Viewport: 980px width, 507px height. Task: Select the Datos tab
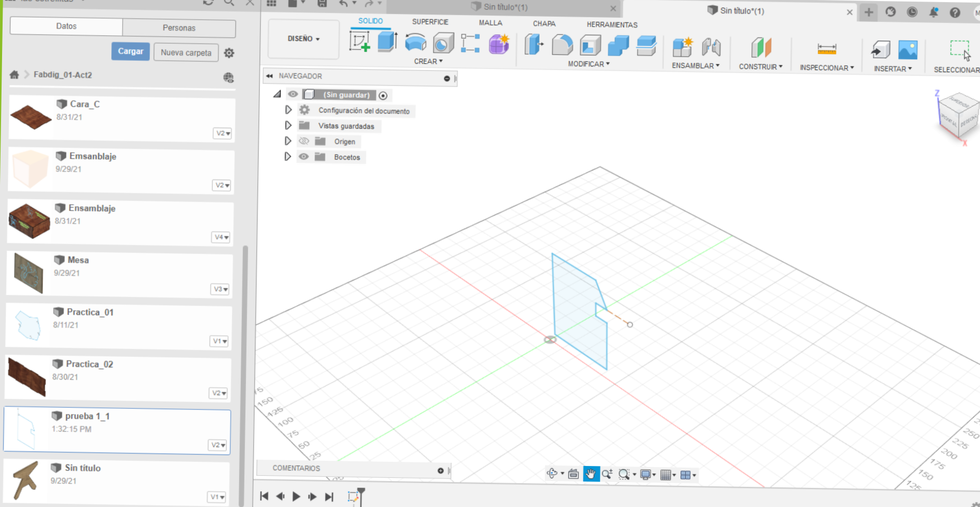(x=66, y=26)
